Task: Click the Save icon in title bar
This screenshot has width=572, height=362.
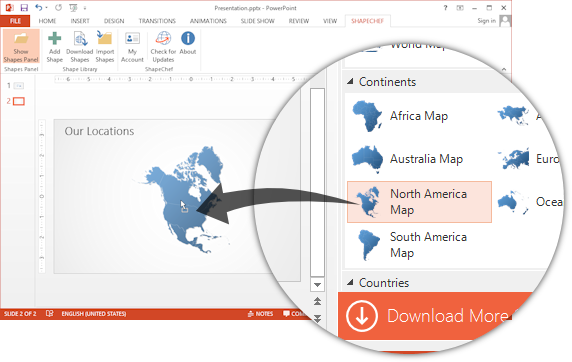Action: coord(24,8)
